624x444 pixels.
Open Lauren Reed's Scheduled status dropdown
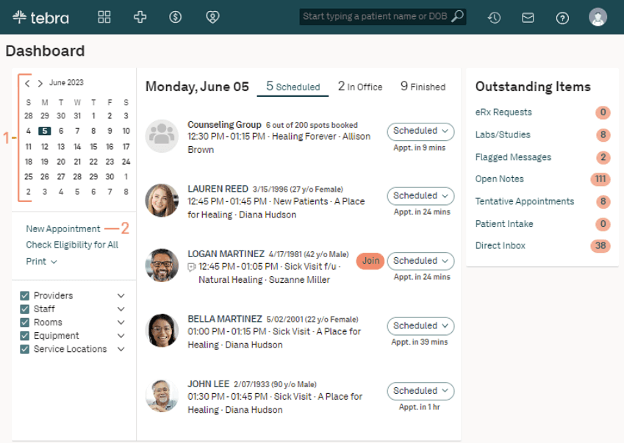(419, 196)
